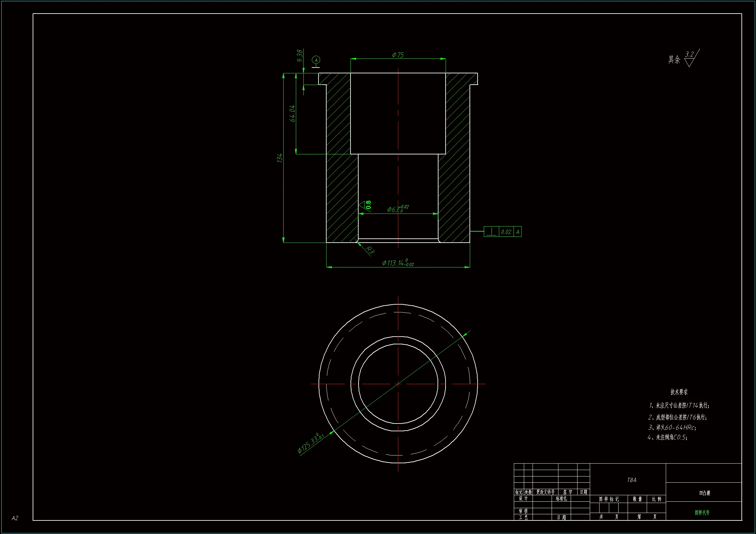756x534 pixels.
Task: Click the 其余 roughness note text
Action: (x=674, y=59)
